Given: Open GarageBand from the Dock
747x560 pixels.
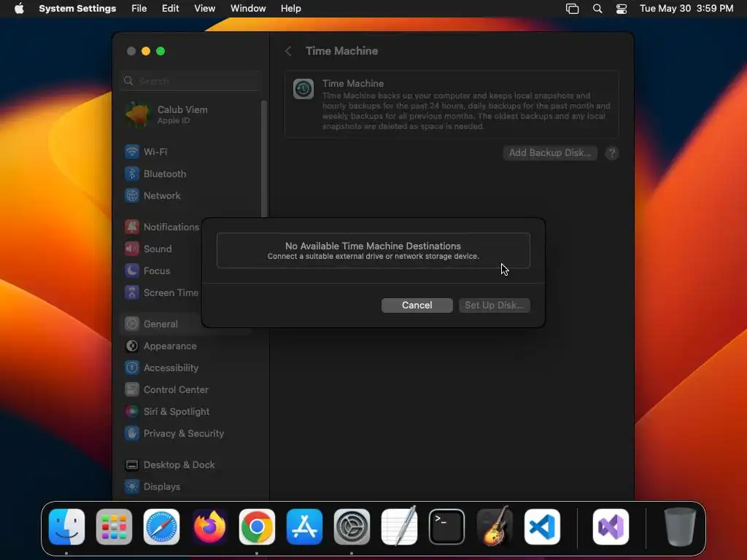Looking at the screenshot, I should 495,526.
